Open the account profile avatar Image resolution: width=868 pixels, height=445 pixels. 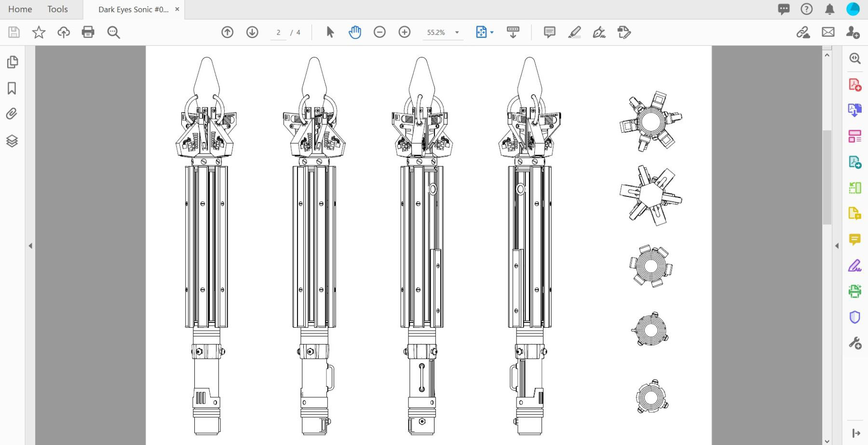[853, 9]
